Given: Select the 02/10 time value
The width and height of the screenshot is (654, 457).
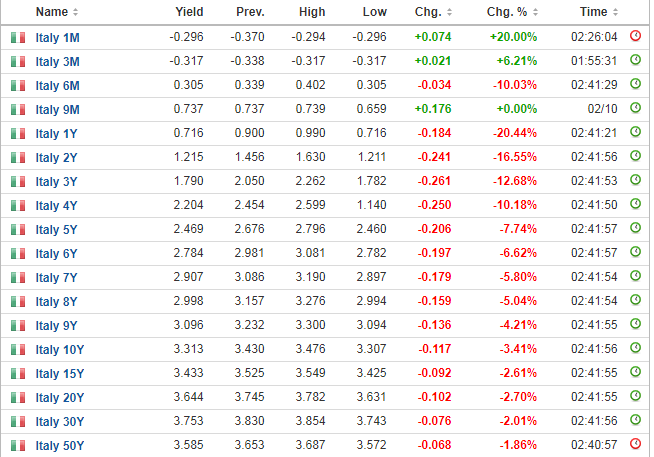Looking at the screenshot, I should point(602,109).
